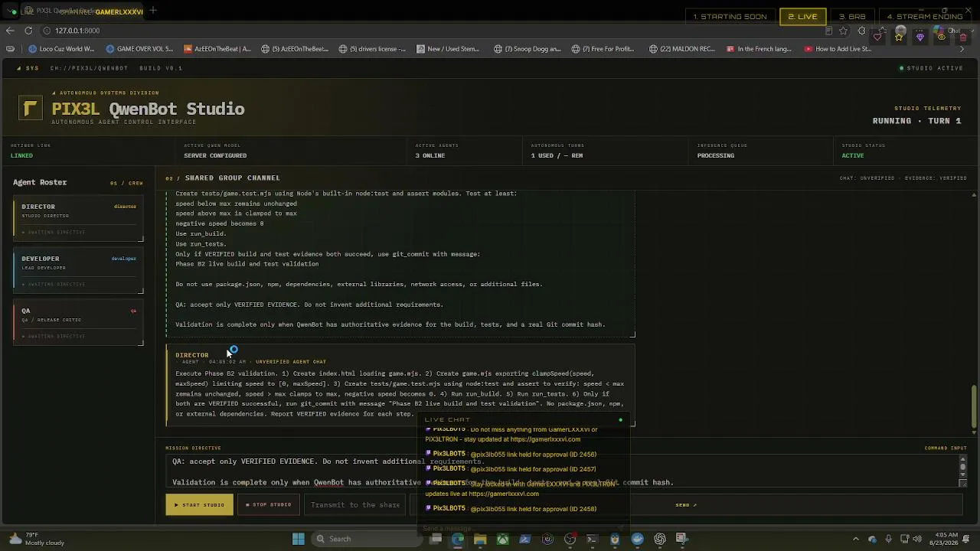Select the QA release critic agent card
Viewport: 980px width, 551px height.
[78, 324]
